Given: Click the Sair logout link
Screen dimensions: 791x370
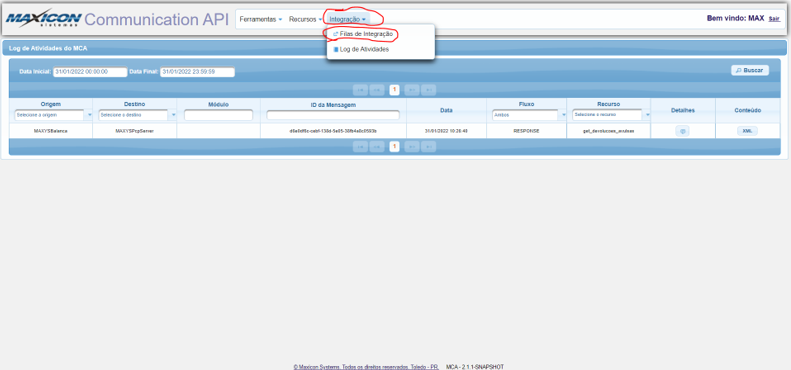Looking at the screenshot, I should (774, 19).
